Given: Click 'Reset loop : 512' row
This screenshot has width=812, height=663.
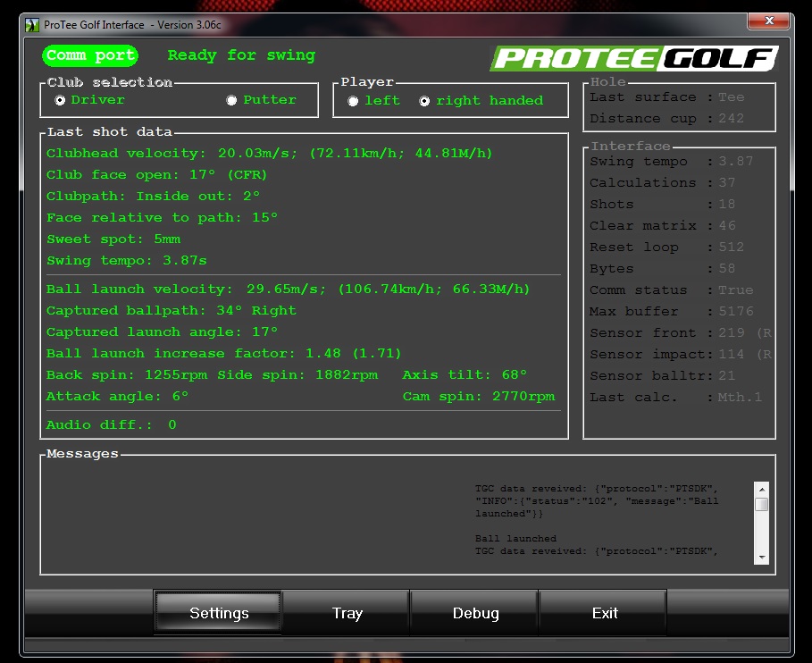Looking at the screenshot, I should point(667,248).
